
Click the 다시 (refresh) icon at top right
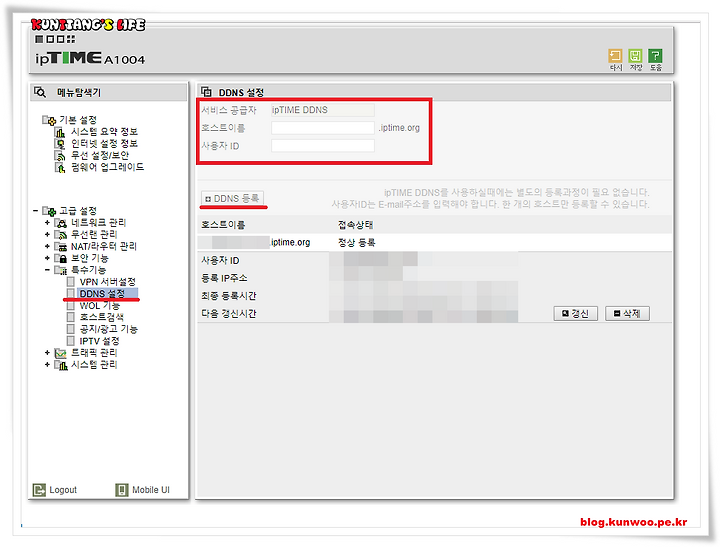(615, 56)
